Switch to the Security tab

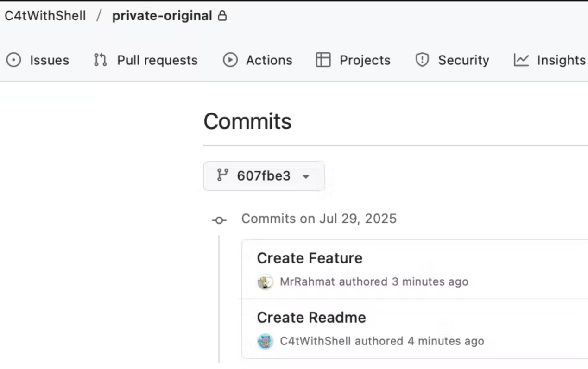click(463, 60)
